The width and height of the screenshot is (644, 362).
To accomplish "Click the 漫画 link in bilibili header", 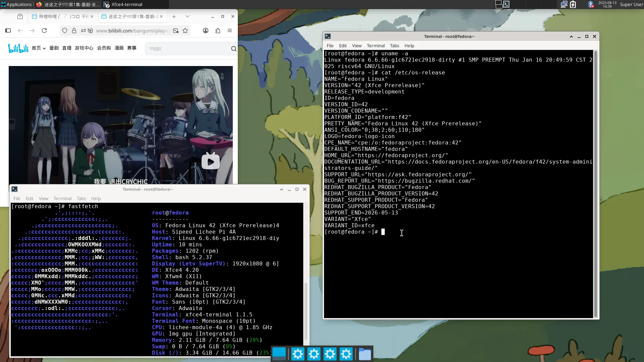I will pos(119,48).
